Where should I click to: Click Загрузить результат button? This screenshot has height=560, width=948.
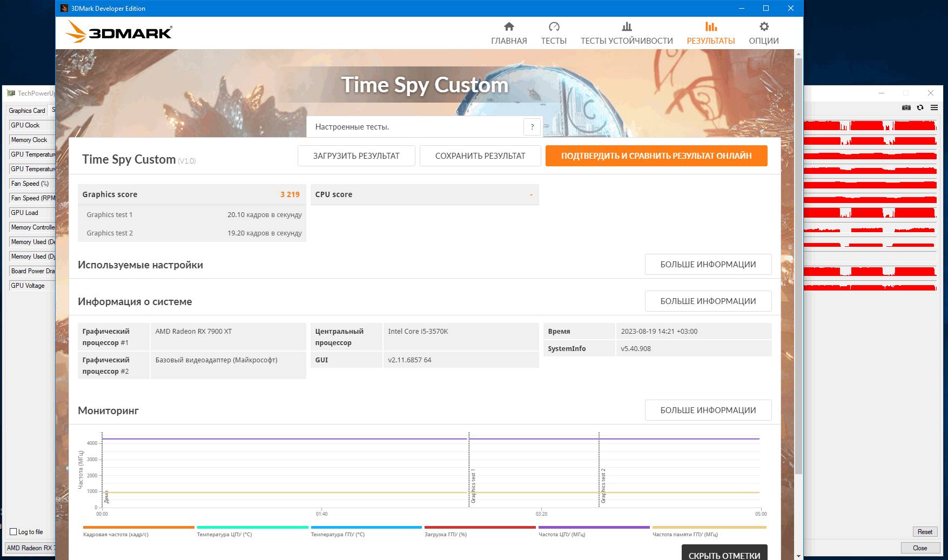coord(357,156)
